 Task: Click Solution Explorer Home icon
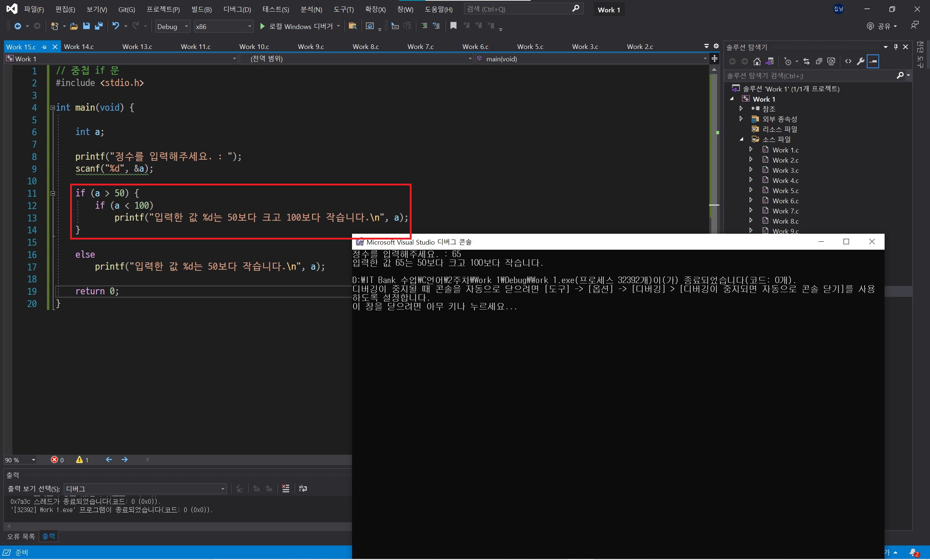[757, 61]
